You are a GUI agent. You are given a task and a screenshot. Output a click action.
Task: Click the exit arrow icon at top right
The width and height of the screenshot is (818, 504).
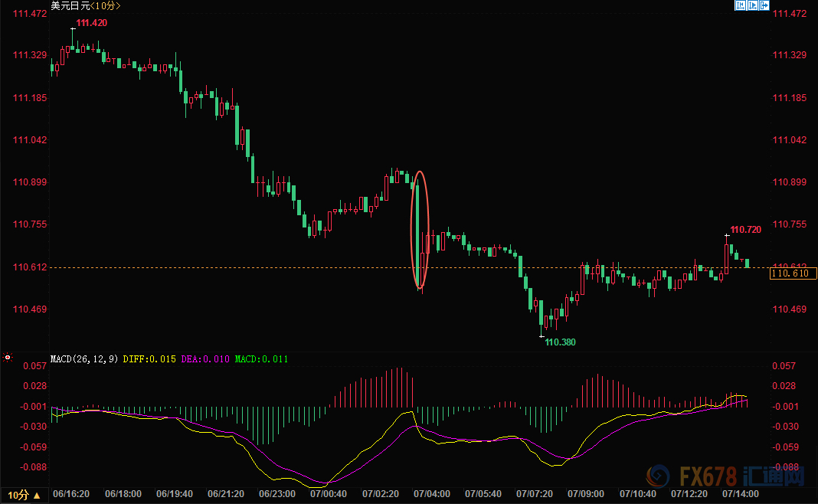pyautogui.click(x=764, y=5)
